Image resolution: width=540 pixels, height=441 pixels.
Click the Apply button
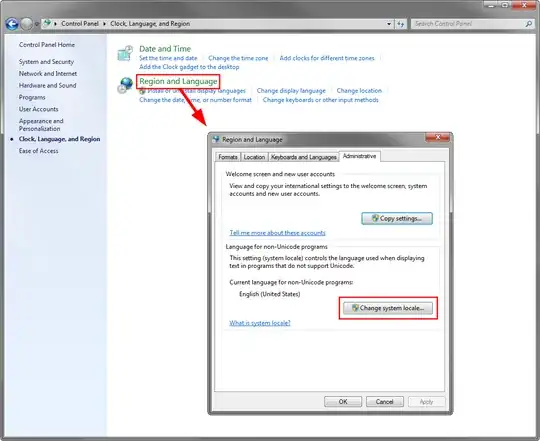426,402
